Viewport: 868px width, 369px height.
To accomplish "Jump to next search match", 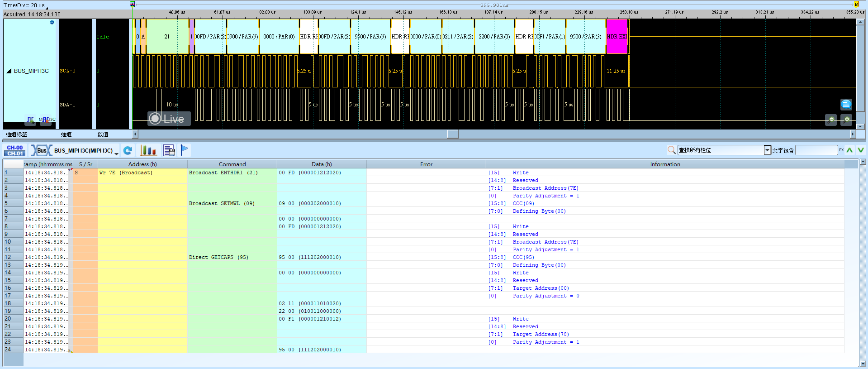I will point(861,150).
